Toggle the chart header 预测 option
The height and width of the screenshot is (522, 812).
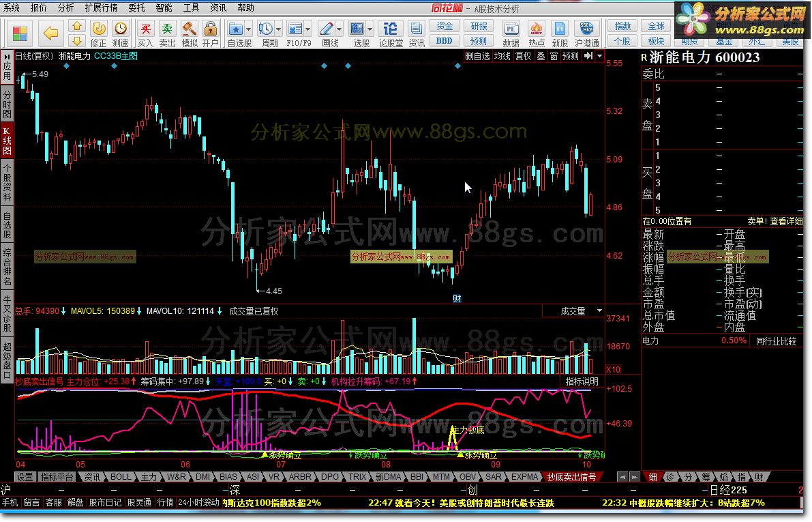pos(570,56)
